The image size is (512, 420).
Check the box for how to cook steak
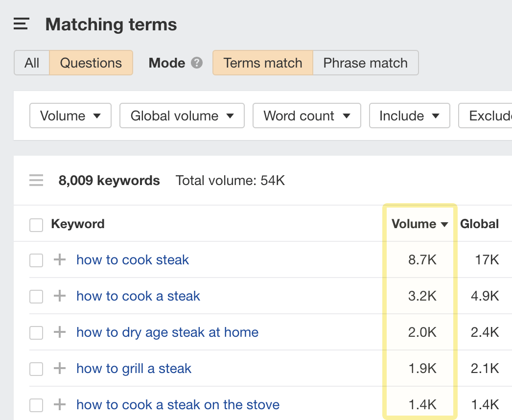(x=36, y=260)
